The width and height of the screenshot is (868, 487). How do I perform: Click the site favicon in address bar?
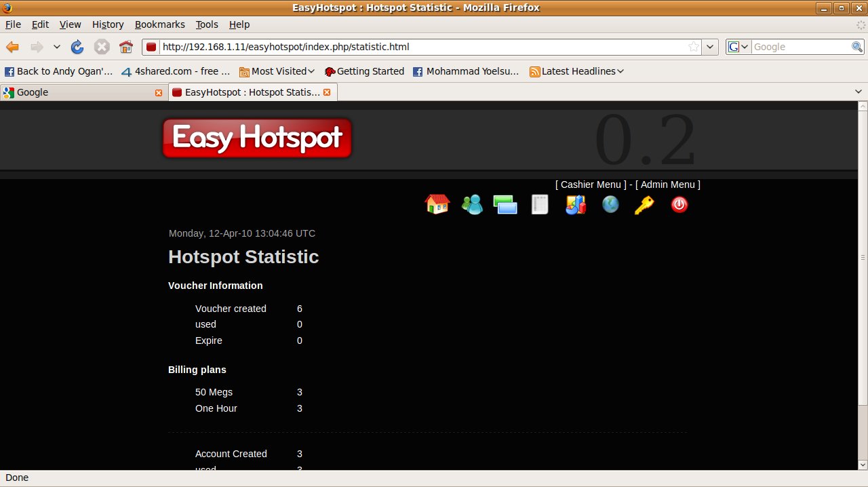coord(151,47)
